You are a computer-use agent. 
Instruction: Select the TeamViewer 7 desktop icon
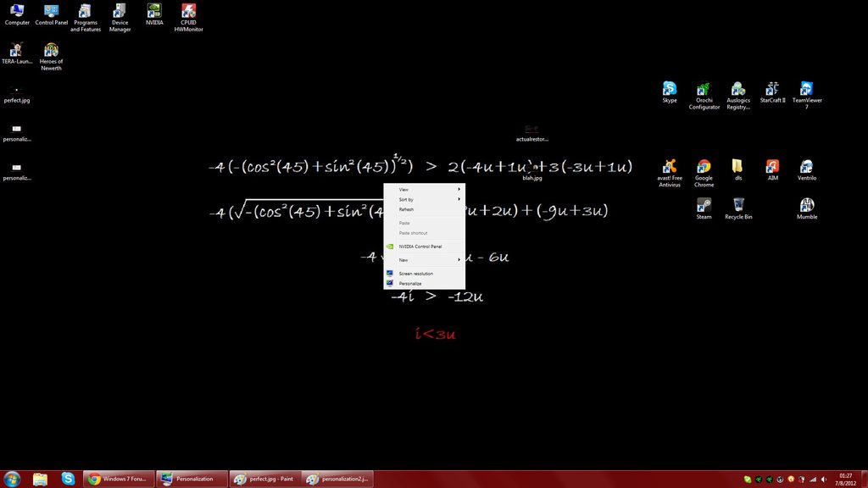807,96
